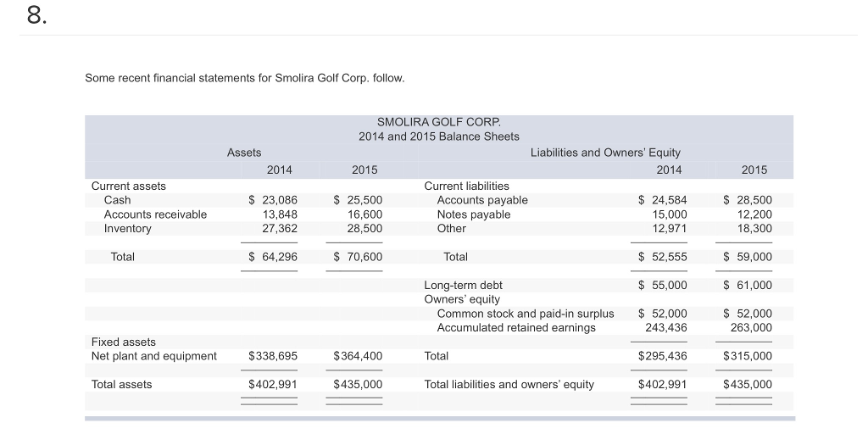Click the Long-term debt label
Image resolution: width=868 pixels, height=434 pixels.
coord(464,285)
